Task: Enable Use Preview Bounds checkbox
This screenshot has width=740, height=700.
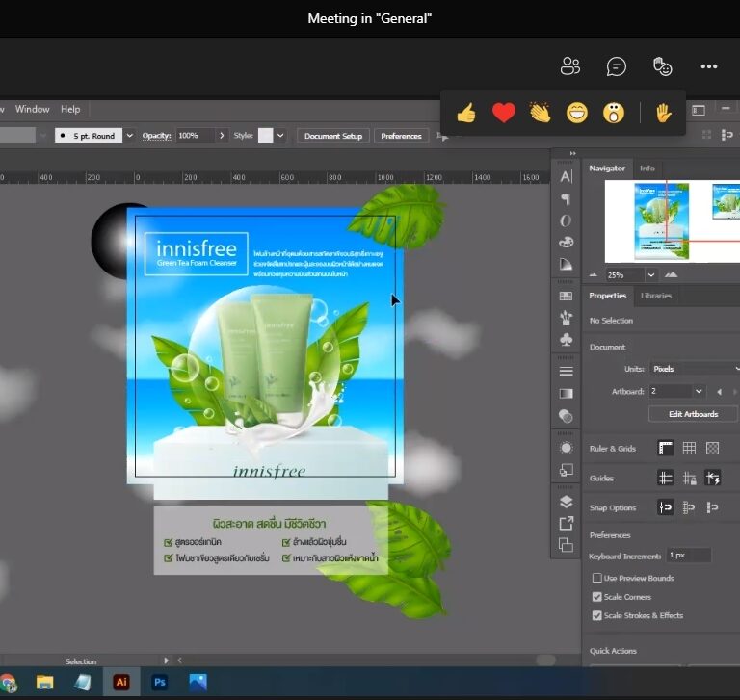Action: (x=597, y=578)
